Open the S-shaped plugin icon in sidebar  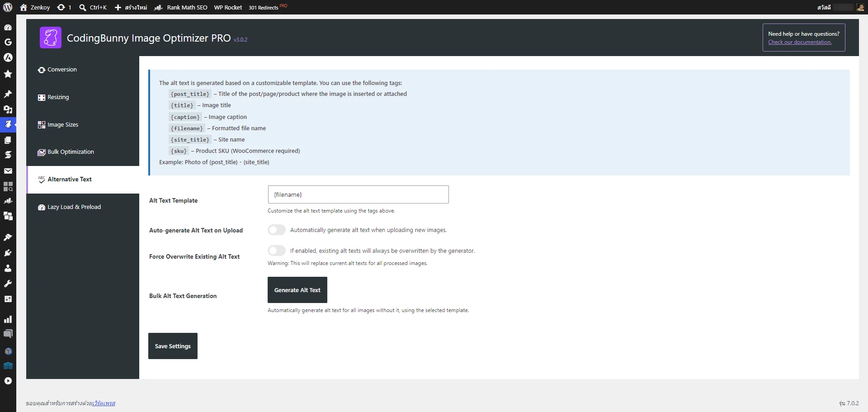8,155
